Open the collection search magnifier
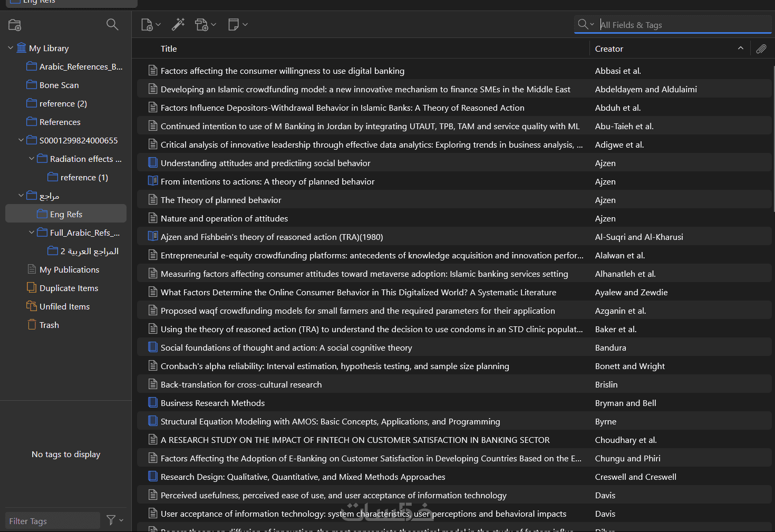 pyautogui.click(x=112, y=24)
